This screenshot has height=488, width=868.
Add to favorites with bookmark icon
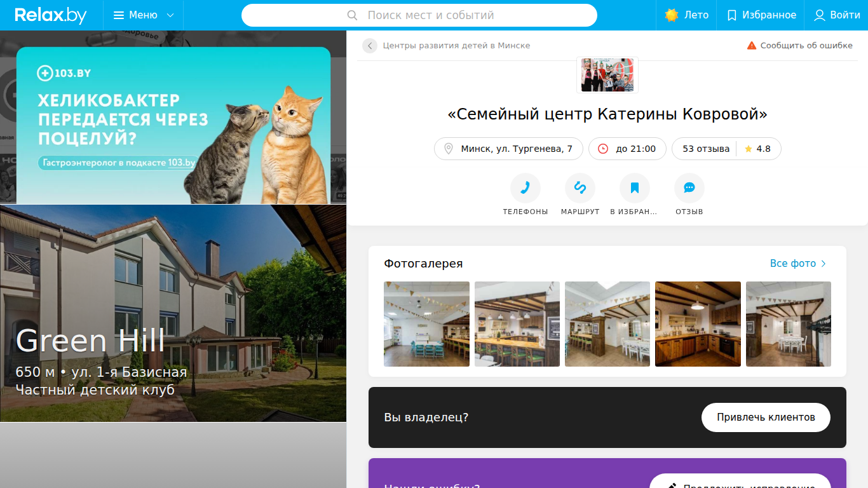tap(635, 188)
